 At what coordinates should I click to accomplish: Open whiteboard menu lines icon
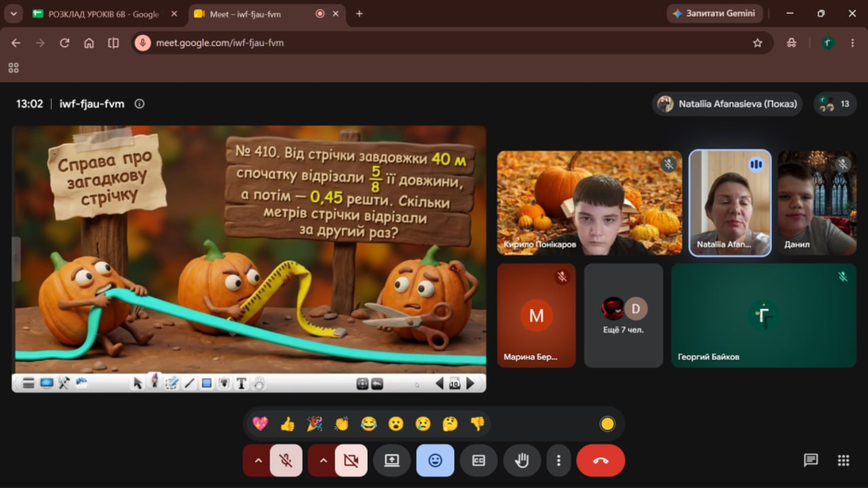(29, 383)
